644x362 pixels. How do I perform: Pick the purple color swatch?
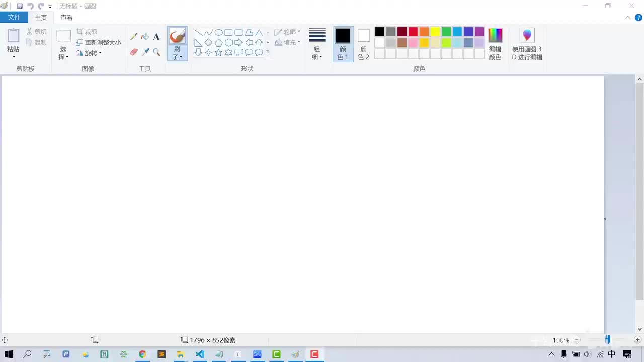(x=479, y=32)
